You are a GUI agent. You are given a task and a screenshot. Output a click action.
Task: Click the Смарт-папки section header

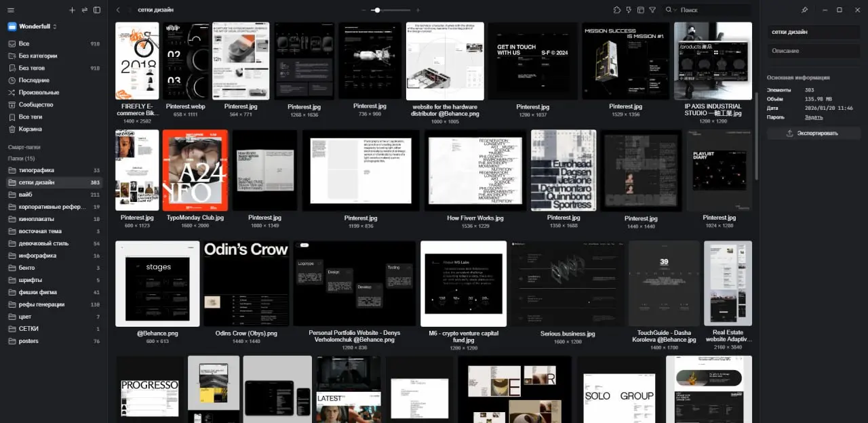coord(24,147)
